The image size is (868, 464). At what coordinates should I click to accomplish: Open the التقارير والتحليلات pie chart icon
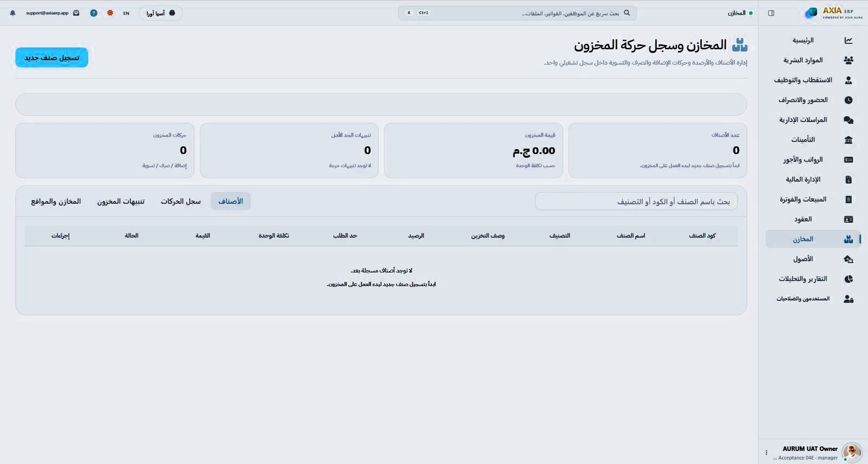[x=848, y=279]
